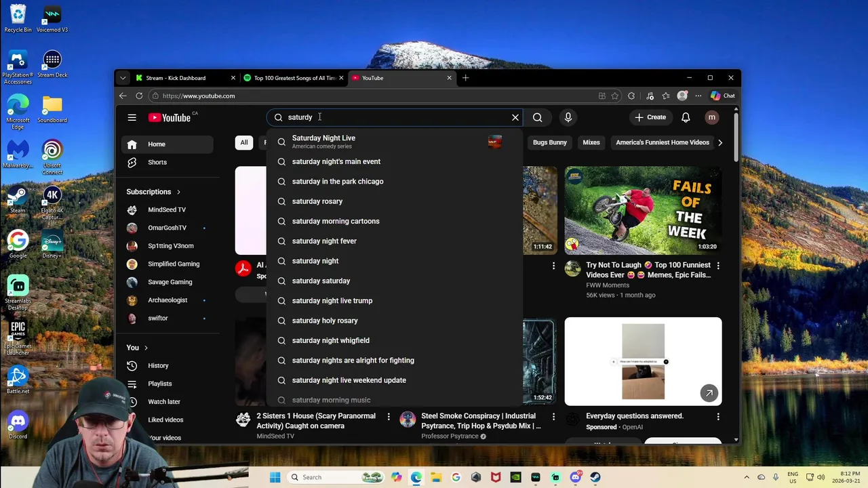The image size is (868, 488).
Task: Submit search with the magnifier button
Action: click(537, 117)
